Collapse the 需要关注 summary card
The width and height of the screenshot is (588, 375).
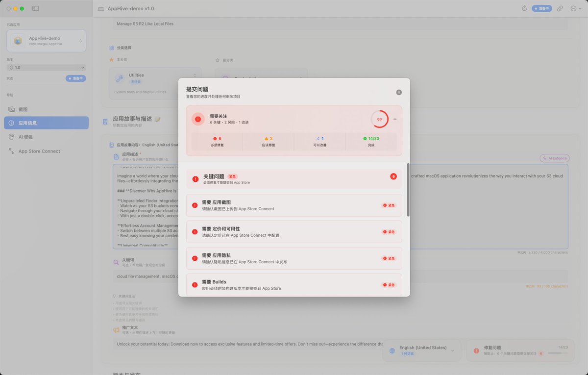pyautogui.click(x=395, y=119)
